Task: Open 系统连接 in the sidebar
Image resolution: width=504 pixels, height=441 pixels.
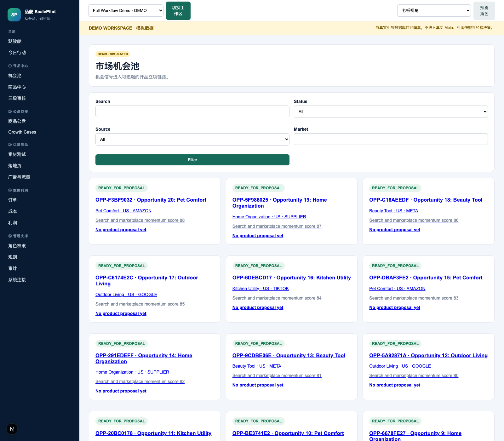Action: (17, 280)
